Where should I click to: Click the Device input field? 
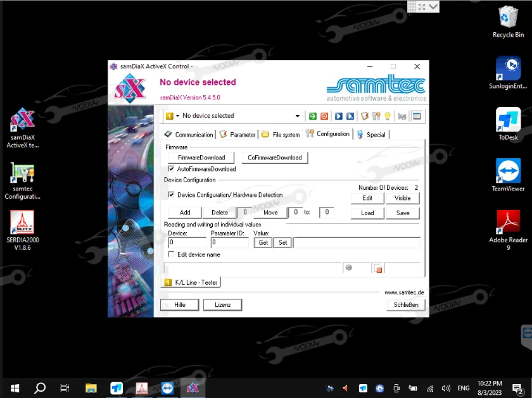point(187,242)
